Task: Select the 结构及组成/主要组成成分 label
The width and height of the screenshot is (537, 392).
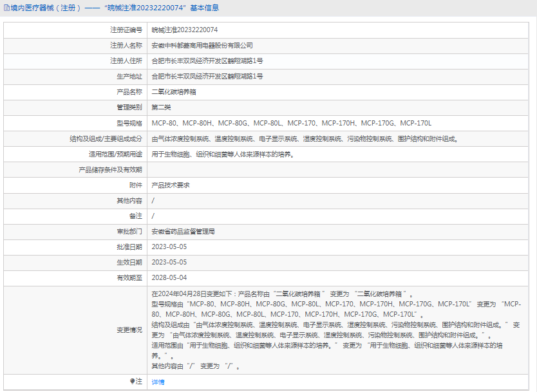Action: (106, 139)
